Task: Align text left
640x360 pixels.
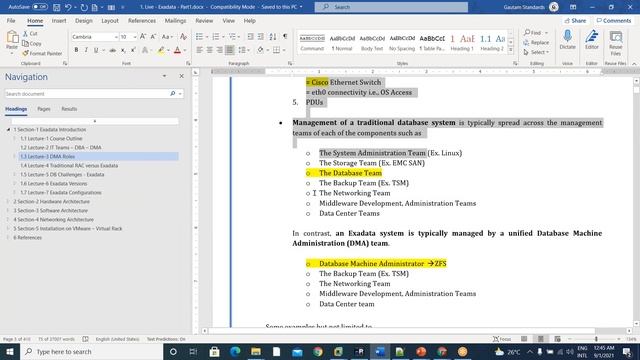Action: [x=199, y=50]
